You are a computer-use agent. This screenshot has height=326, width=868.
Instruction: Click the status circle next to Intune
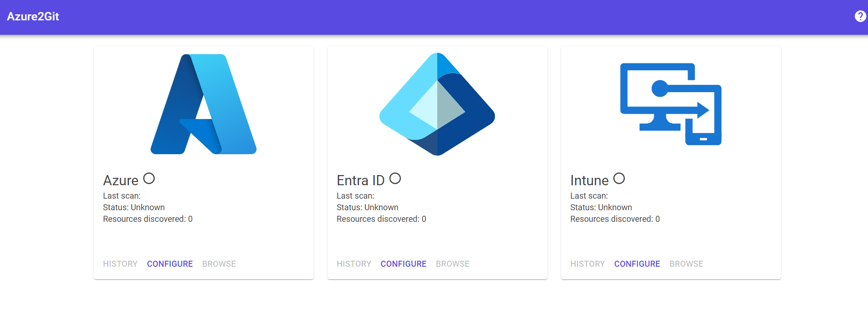619,178
